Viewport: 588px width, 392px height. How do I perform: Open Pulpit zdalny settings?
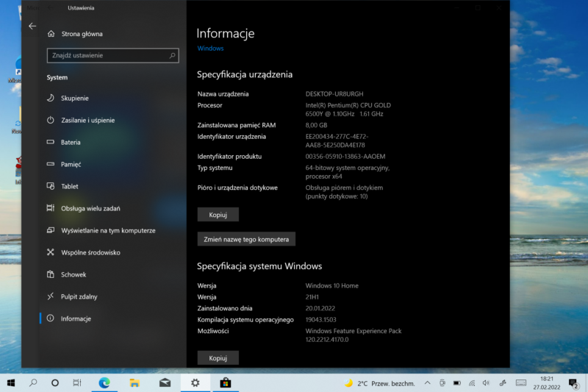tap(79, 296)
